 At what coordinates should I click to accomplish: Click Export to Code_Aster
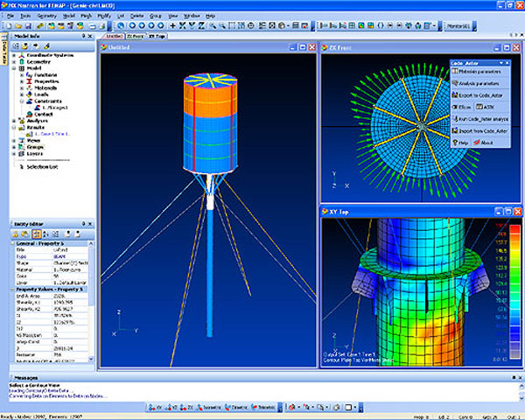click(479, 94)
